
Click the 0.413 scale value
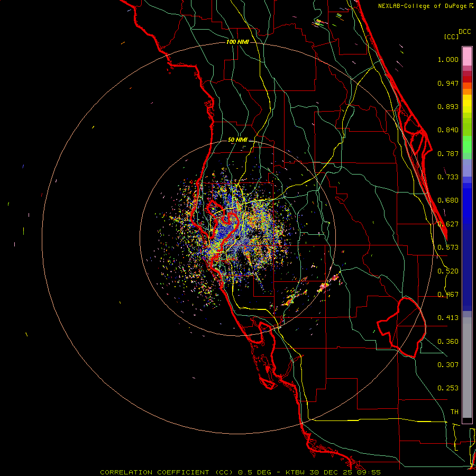tap(448, 318)
